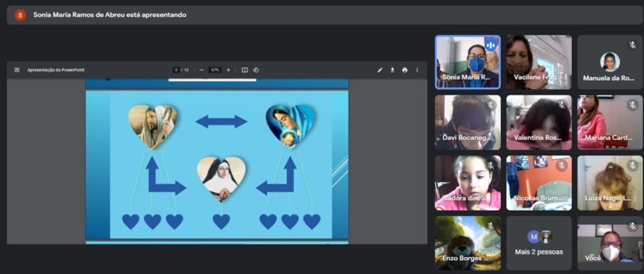Viewport: 644px width, 274px height.
Task: Rotate the document with the rotate icon
Action: pos(256,70)
